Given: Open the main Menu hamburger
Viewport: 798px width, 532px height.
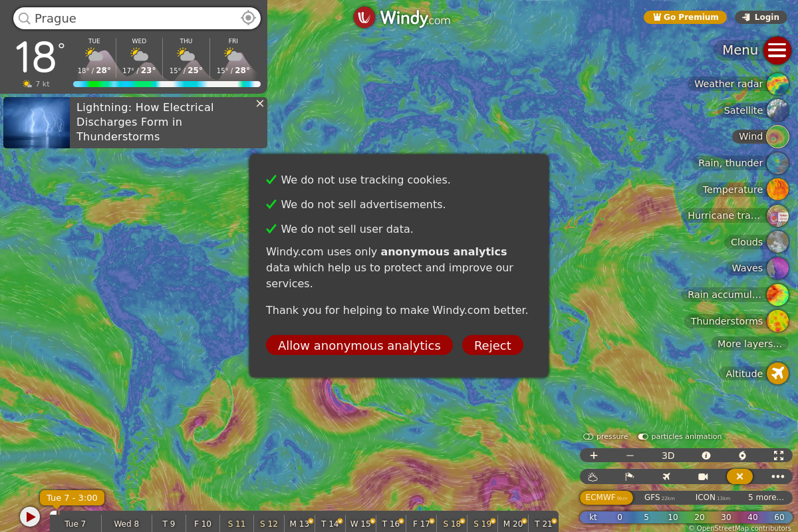Looking at the screenshot, I should pos(777,51).
